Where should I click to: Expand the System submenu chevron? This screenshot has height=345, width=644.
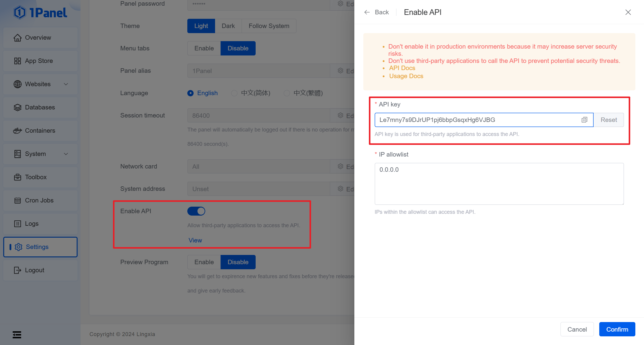point(66,154)
